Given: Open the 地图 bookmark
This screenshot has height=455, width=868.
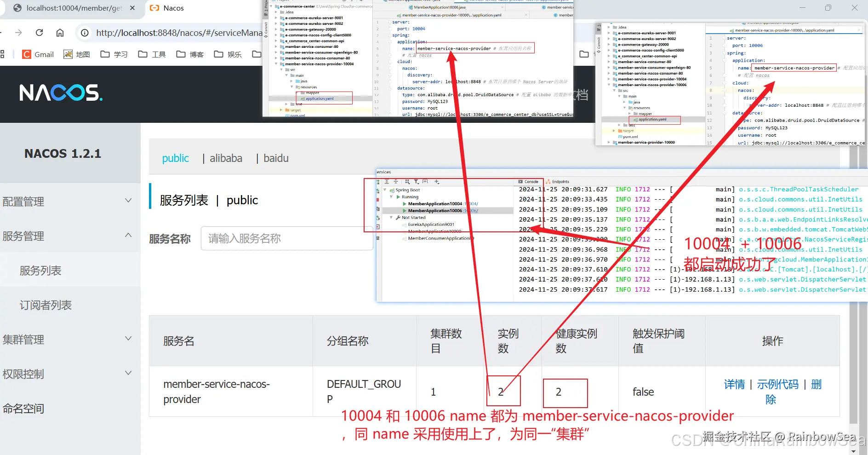Looking at the screenshot, I should pos(76,54).
